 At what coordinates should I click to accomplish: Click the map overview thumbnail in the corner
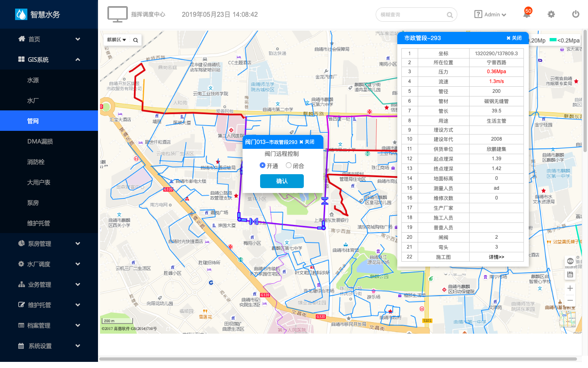568,319
